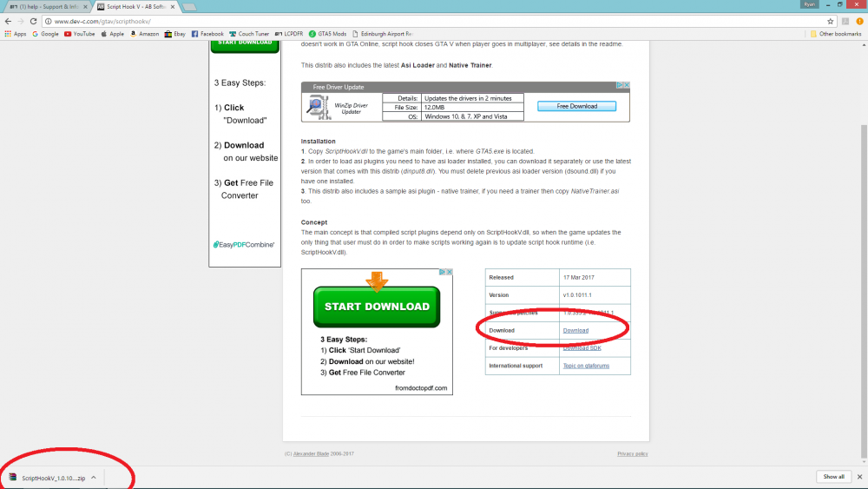Viewport: 868px width, 489px height.
Task: Expand options arrow for ScriptHookV download
Action: coord(94,478)
